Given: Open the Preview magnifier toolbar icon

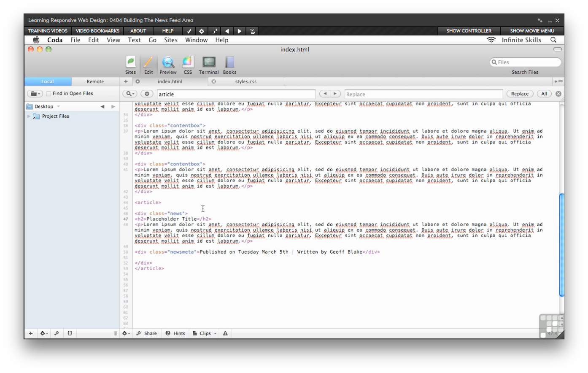Looking at the screenshot, I should (168, 65).
